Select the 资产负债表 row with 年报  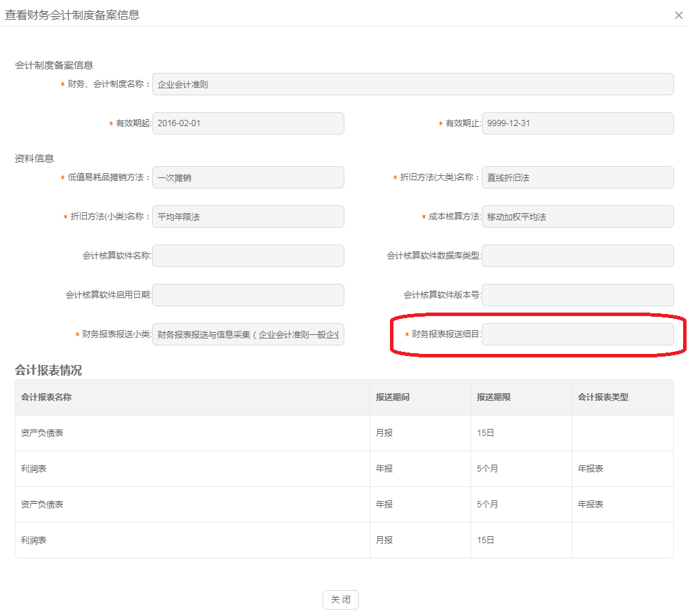pyautogui.click(x=344, y=505)
